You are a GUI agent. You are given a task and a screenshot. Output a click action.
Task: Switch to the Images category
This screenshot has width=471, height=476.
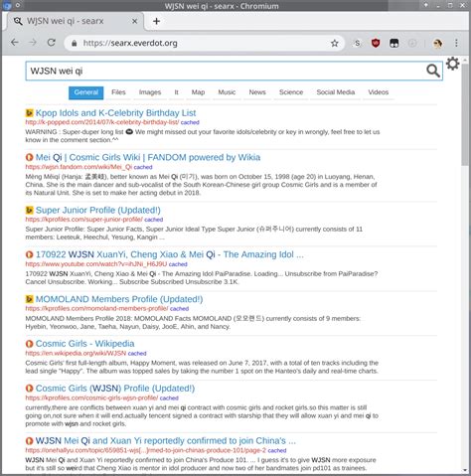point(150,92)
